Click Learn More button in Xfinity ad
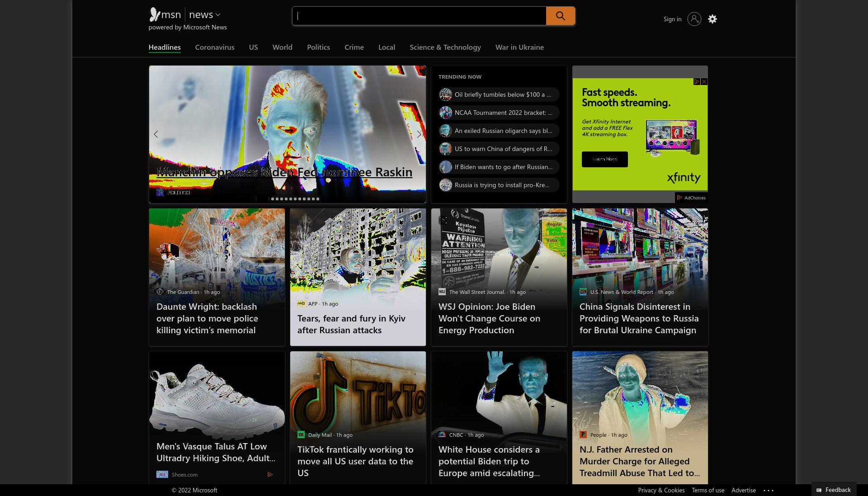Image resolution: width=868 pixels, height=496 pixels. point(605,159)
